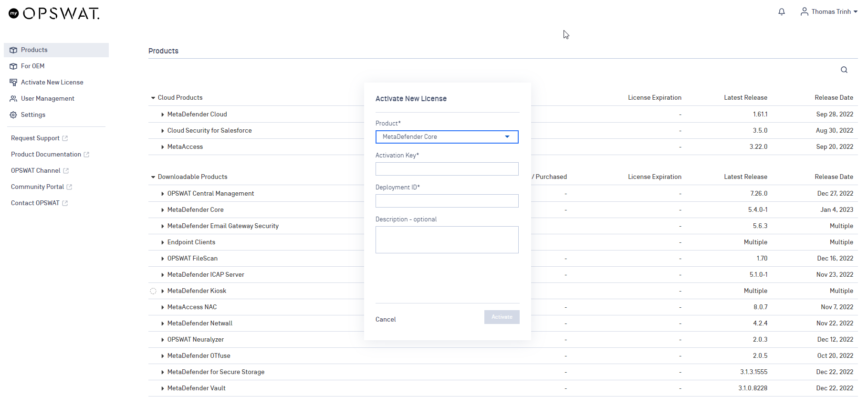The width and height of the screenshot is (868, 407).
Task: Expand MetaDefender Email Gateway Security row
Action: coord(163,226)
